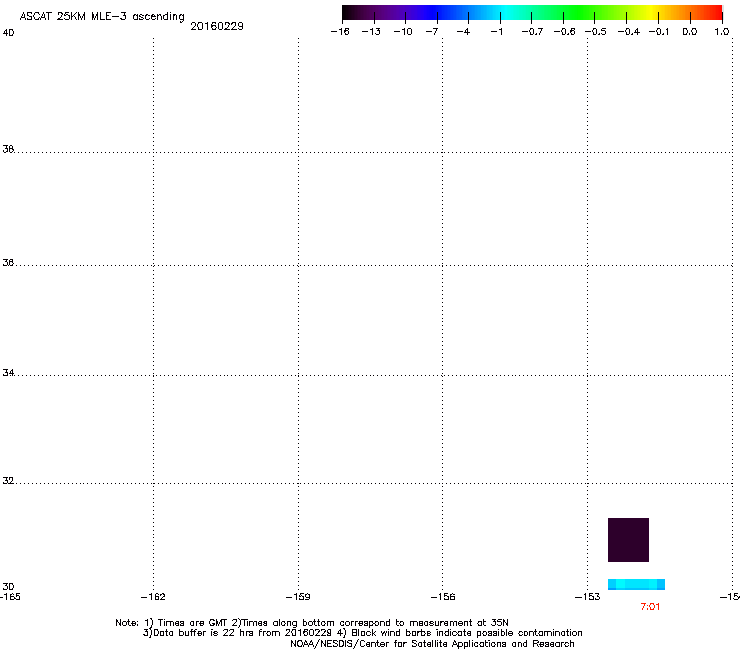Click the note line 'Times are GMT'

coord(312,623)
